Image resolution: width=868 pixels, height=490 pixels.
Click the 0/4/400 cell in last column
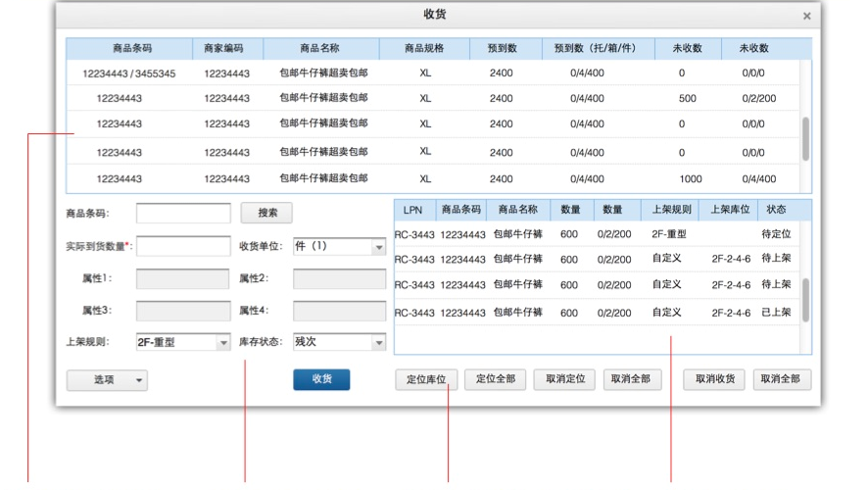pyautogui.click(x=759, y=178)
